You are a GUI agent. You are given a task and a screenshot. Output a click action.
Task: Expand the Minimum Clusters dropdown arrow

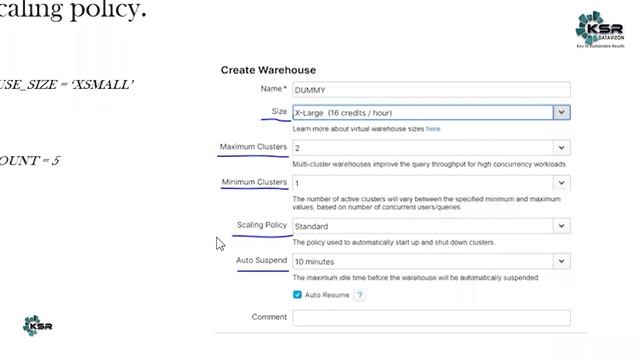(x=562, y=183)
